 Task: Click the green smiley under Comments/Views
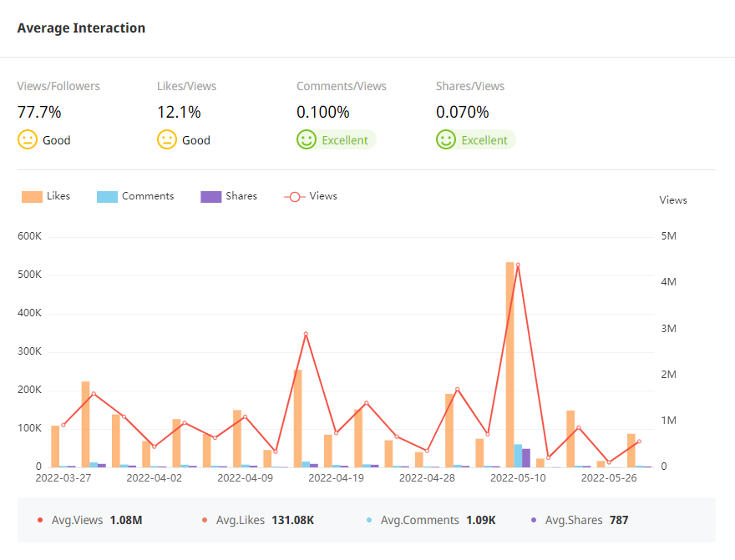(307, 140)
